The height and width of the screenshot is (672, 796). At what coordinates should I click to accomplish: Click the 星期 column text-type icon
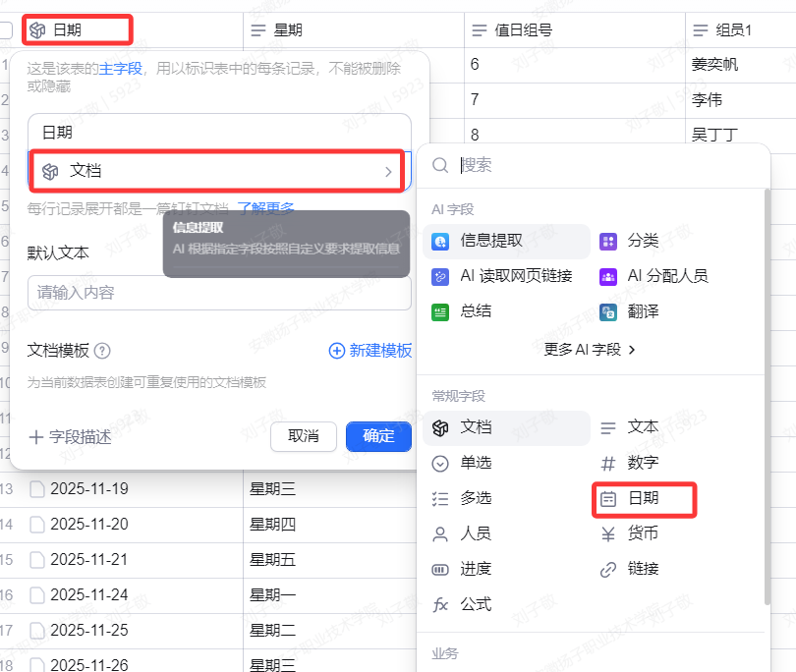coord(257,30)
